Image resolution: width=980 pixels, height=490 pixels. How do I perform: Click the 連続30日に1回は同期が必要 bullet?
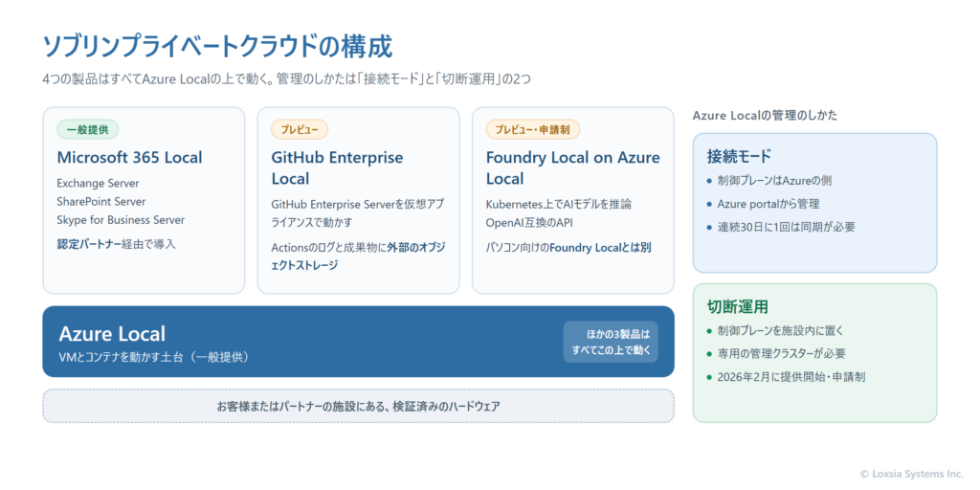coord(787,227)
